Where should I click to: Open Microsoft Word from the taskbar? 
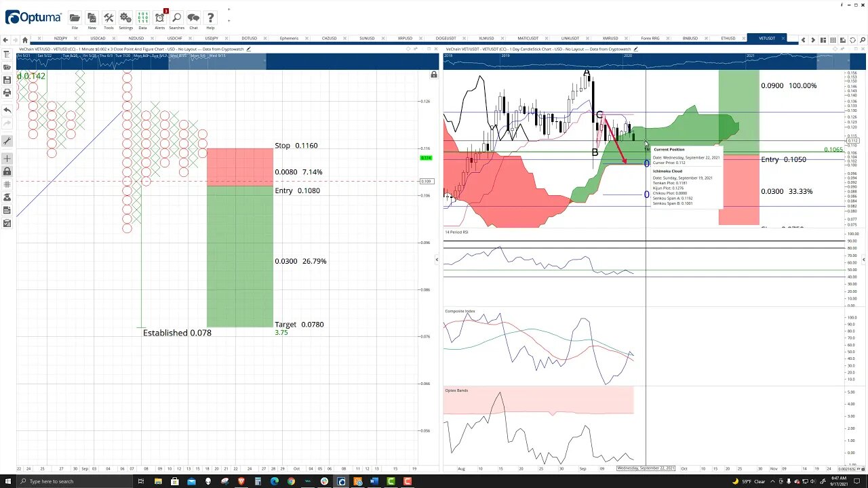point(374,481)
